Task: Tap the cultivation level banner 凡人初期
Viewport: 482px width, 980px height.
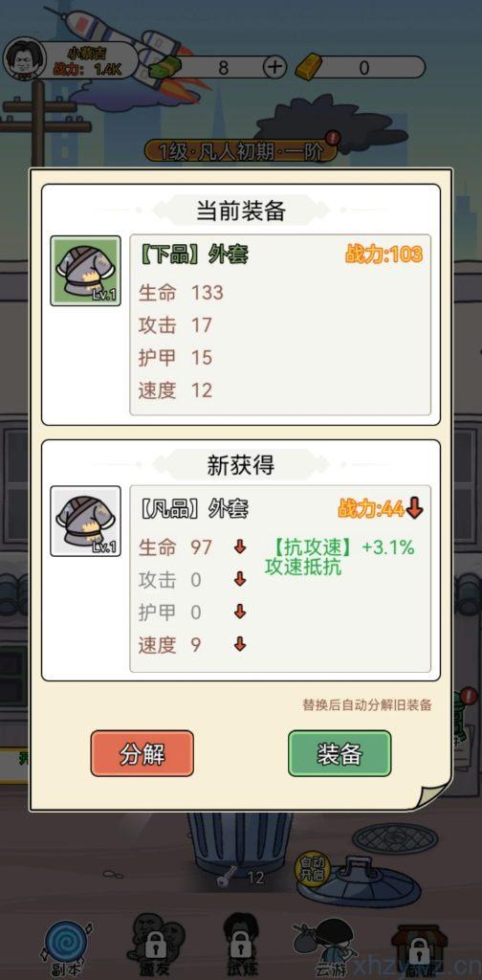Action: 240,151
